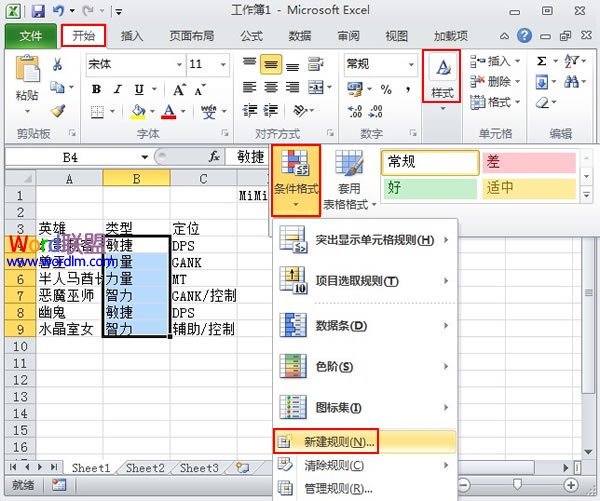Click the increase indent icon
This screenshot has height=501, width=600.
point(271,111)
